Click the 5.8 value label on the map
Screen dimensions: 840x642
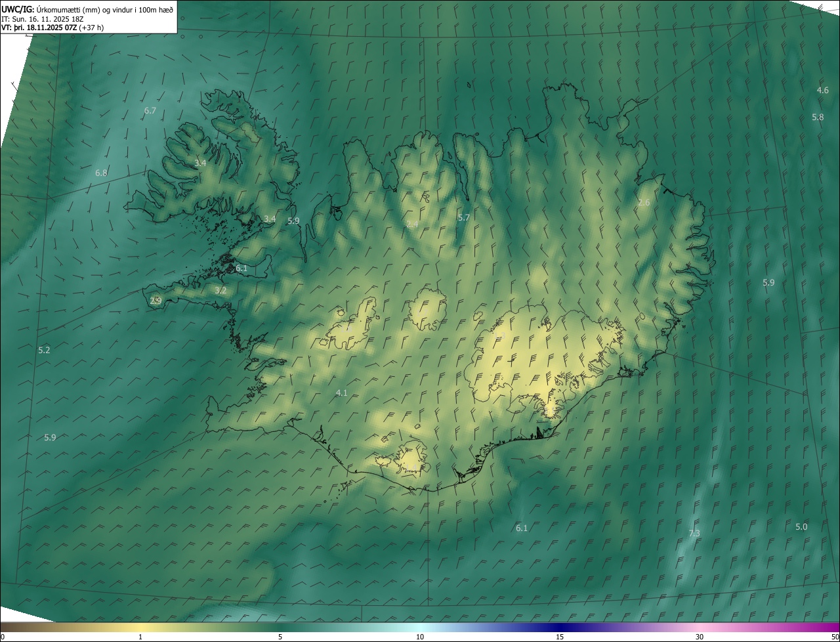tap(818, 118)
